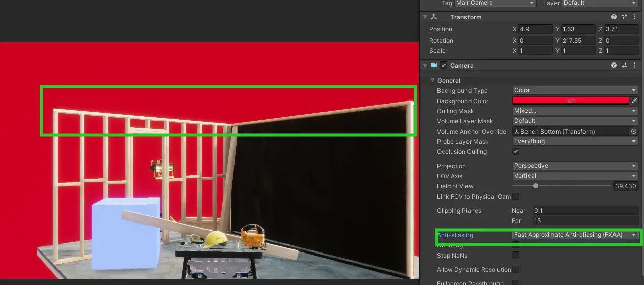Click the Stop NaNs label

coord(452,255)
